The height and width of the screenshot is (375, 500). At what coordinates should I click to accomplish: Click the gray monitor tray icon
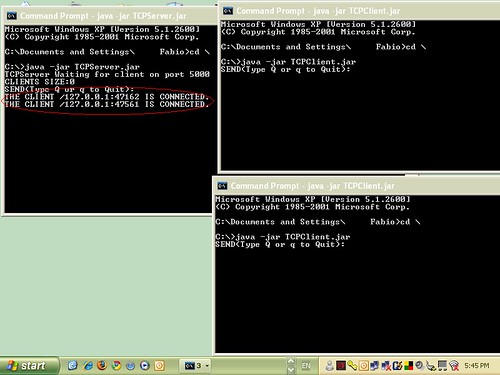pos(442,366)
